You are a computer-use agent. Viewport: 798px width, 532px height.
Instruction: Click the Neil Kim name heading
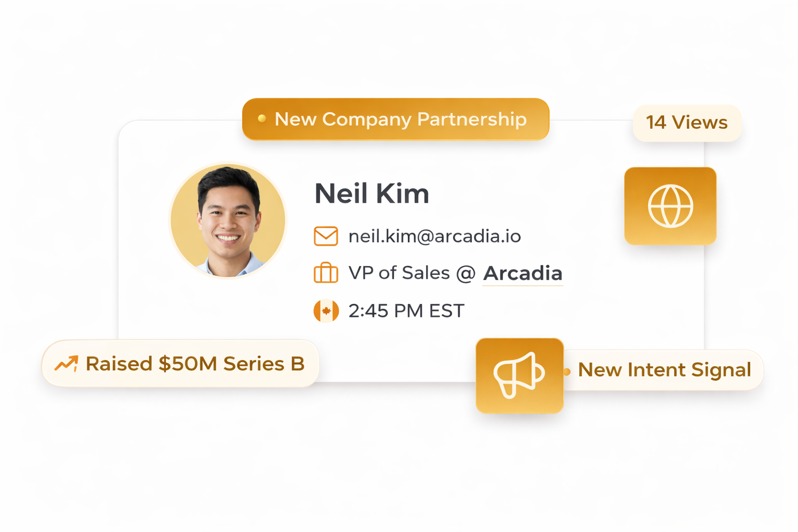372,194
